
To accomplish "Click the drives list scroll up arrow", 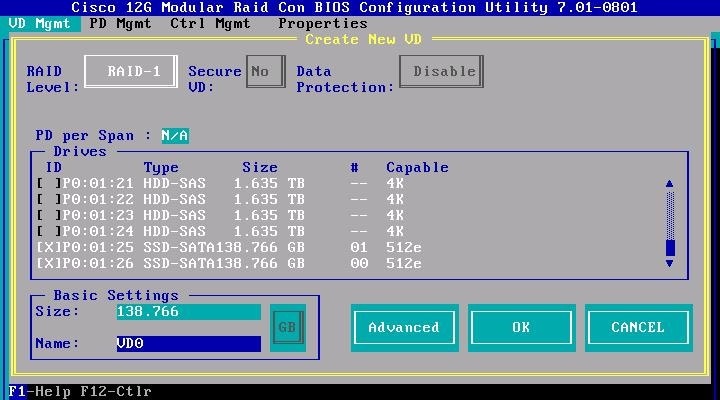I will (669, 184).
